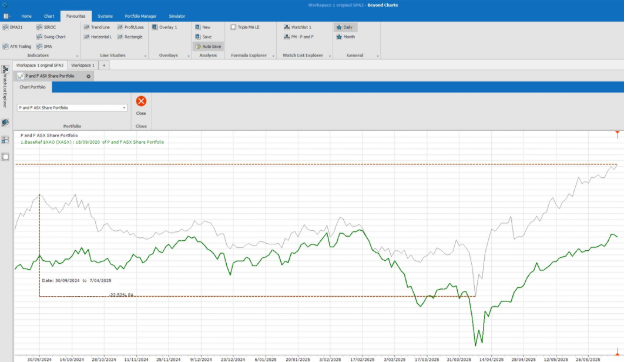
Task: Apply the ATR Trailing indicator
Action: coord(17,46)
